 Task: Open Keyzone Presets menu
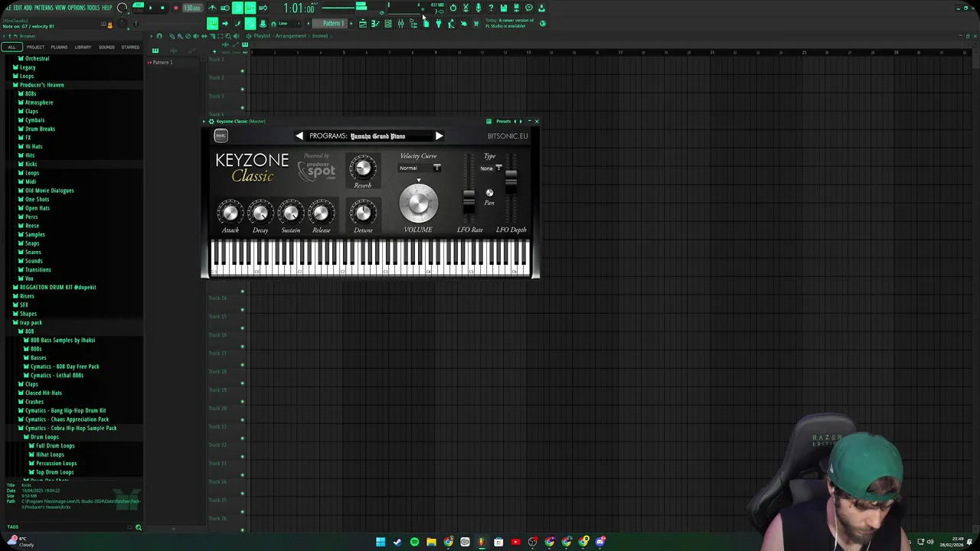[x=503, y=121]
